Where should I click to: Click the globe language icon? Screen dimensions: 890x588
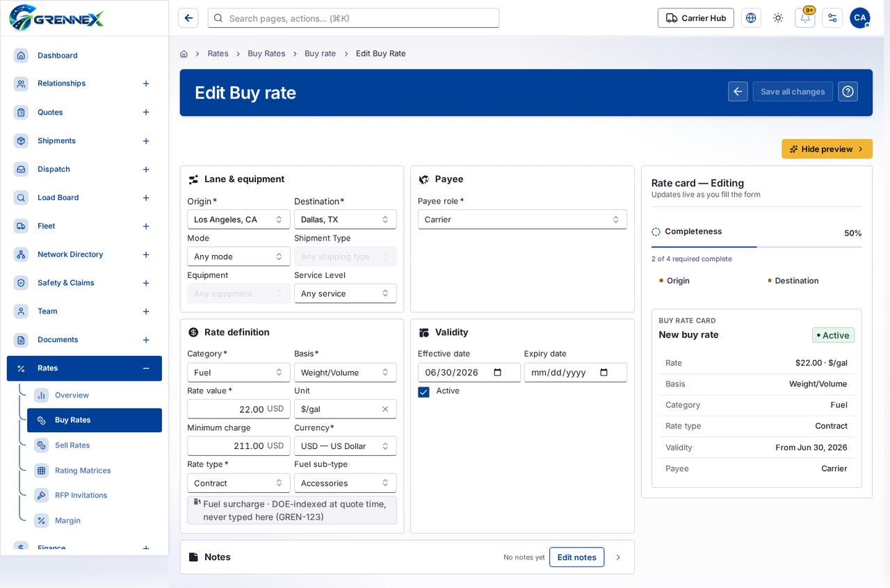tap(751, 18)
